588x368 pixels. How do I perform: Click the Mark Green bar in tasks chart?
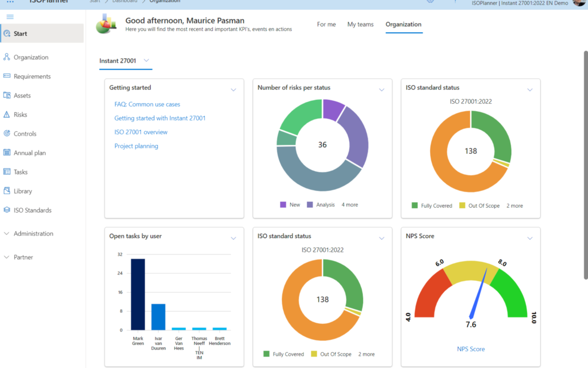138,294
